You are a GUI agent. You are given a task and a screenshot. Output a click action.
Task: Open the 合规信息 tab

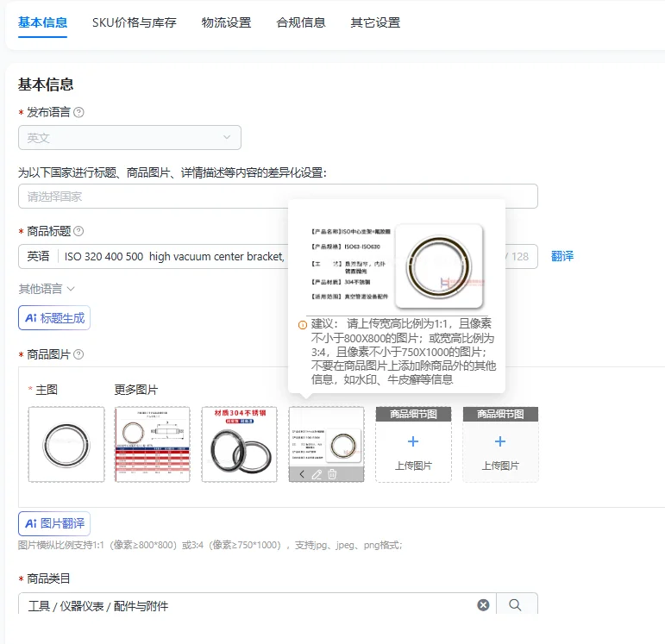301,22
